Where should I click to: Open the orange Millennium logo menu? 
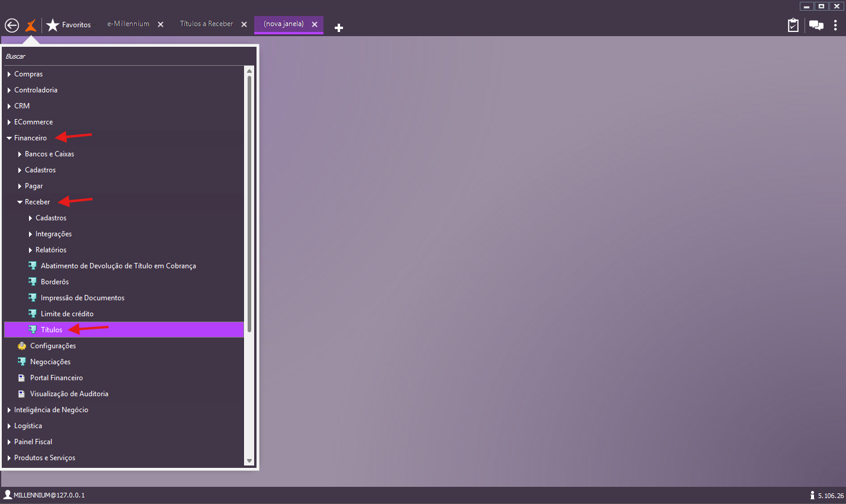tap(31, 25)
